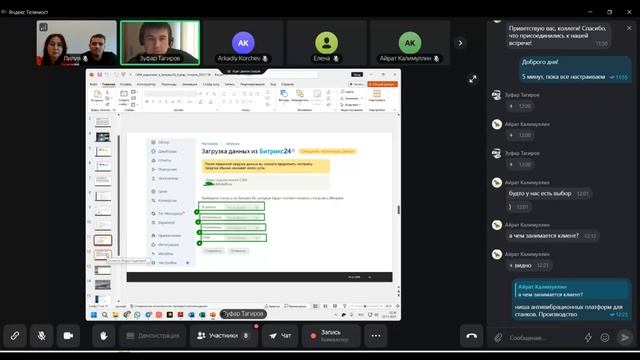Image resolution: width=640 pixels, height=360 pixels.
Task: Click message 'Доброго дня!' in chat
Action: click(x=575, y=69)
